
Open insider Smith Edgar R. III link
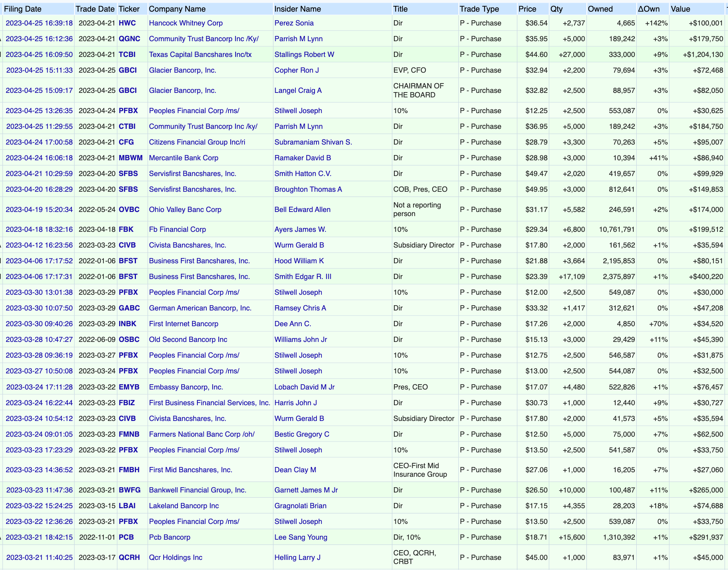coord(303,277)
